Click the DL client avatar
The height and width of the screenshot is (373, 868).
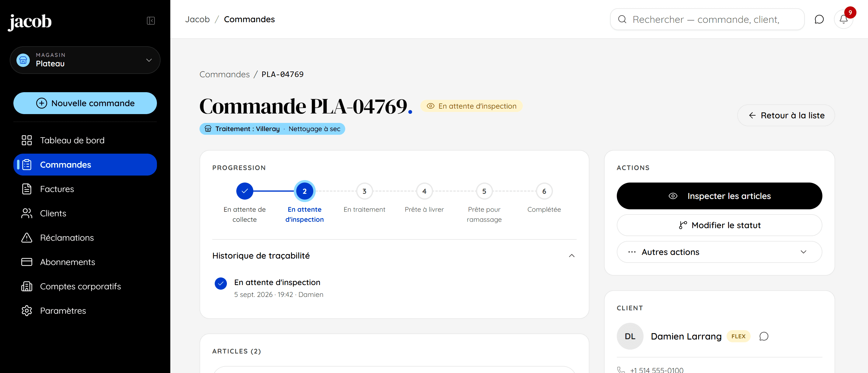(630, 336)
